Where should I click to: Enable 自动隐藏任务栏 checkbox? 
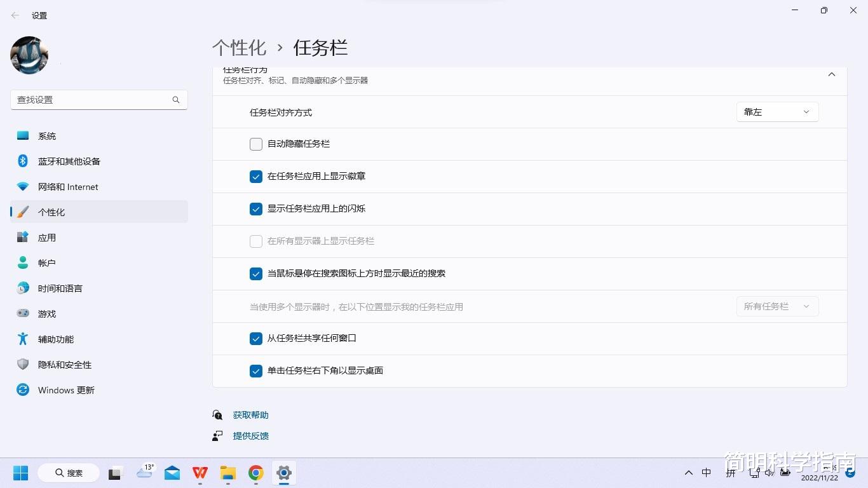point(255,144)
